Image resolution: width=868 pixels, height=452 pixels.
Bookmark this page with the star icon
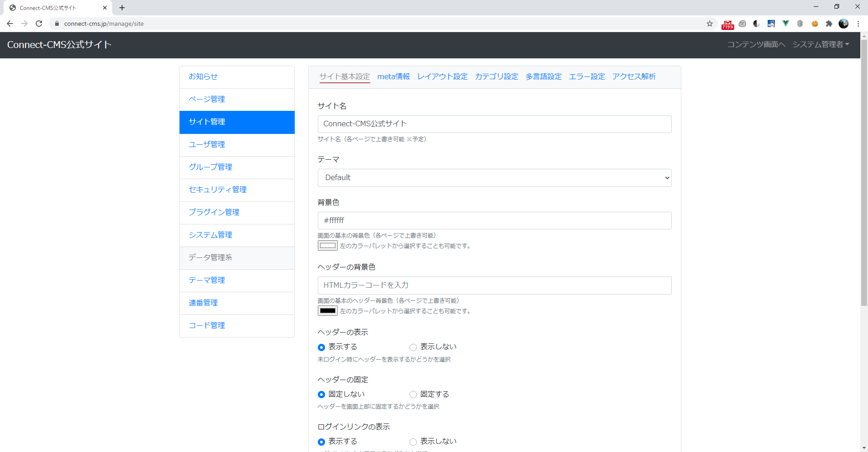coord(709,23)
